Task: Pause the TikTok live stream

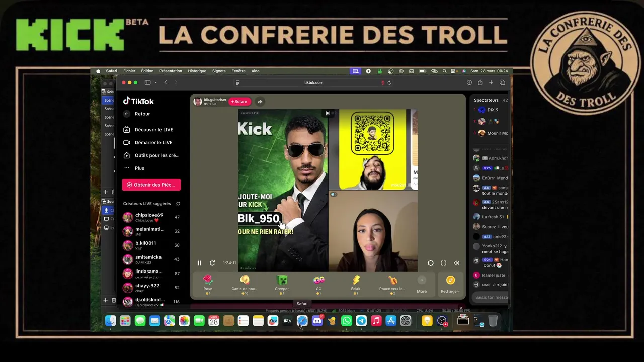Action: (x=199, y=263)
